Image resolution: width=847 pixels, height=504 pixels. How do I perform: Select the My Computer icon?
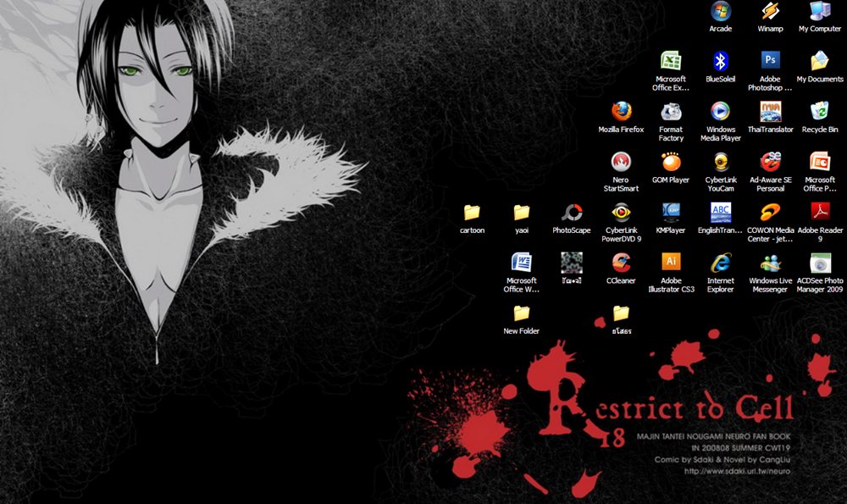tap(820, 11)
